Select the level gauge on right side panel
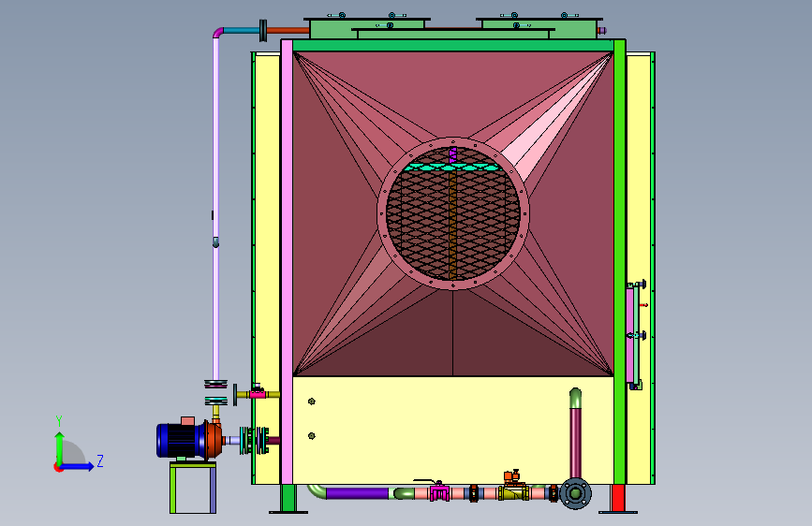 [635, 334]
